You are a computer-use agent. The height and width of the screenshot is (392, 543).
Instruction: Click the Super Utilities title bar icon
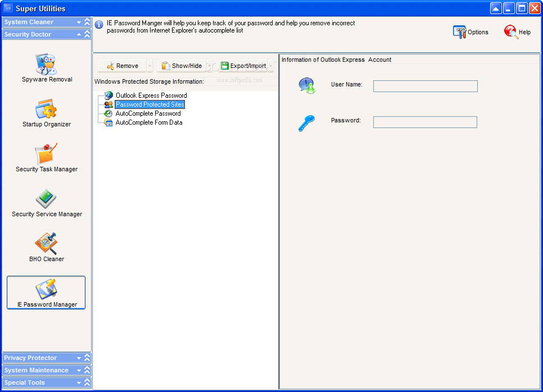[8, 8]
